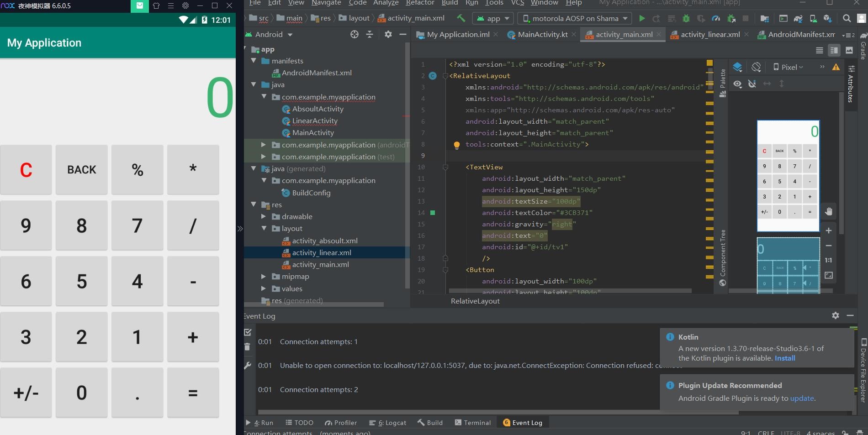Change preview orientation icon

tap(756, 67)
